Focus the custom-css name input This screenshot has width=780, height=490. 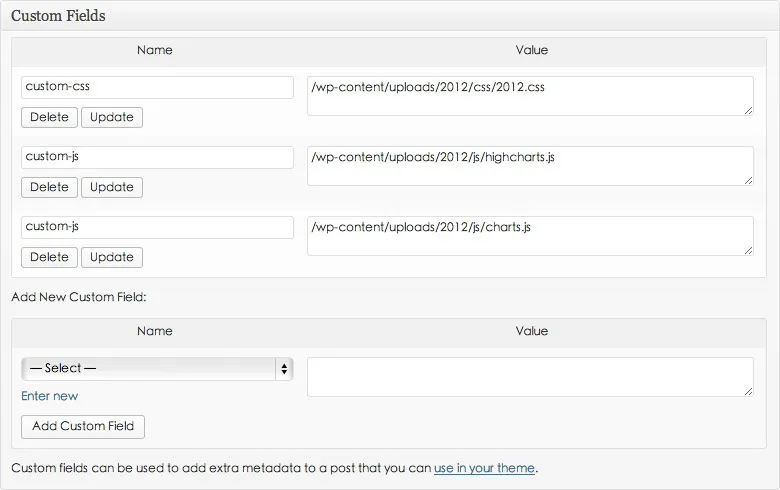tap(157, 87)
